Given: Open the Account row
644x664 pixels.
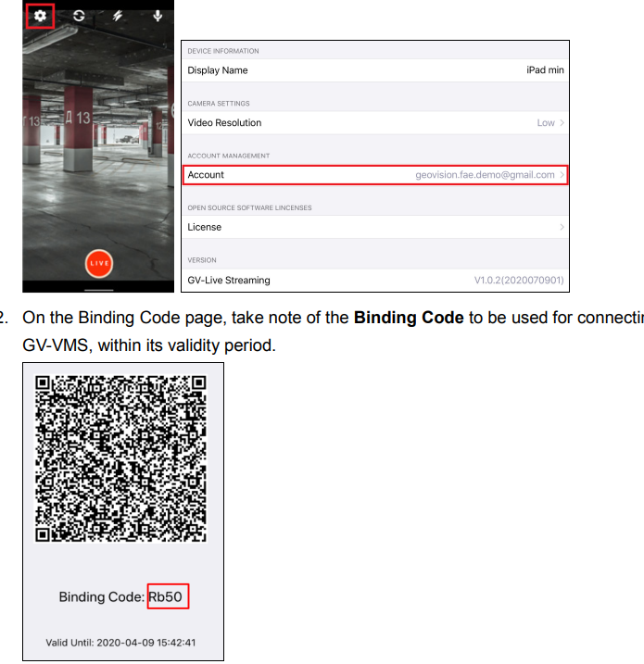Looking at the screenshot, I should tap(375, 175).
